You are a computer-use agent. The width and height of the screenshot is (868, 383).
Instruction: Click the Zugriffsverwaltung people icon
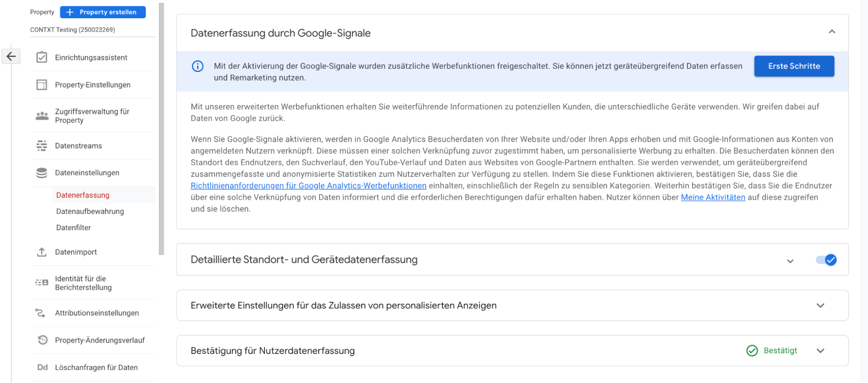tap(42, 116)
